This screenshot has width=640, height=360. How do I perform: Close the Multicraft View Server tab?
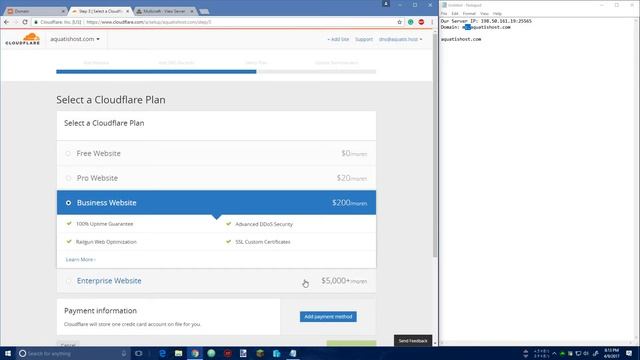point(192,11)
